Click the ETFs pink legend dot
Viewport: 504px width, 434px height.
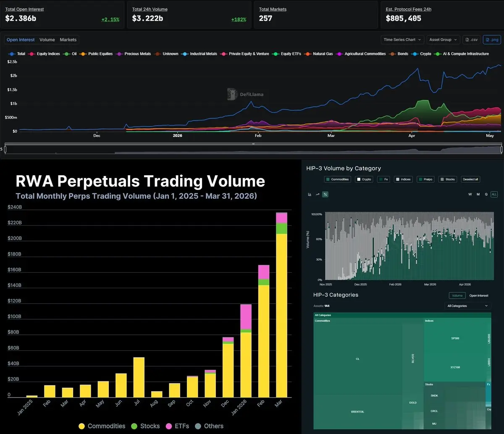tap(169, 426)
